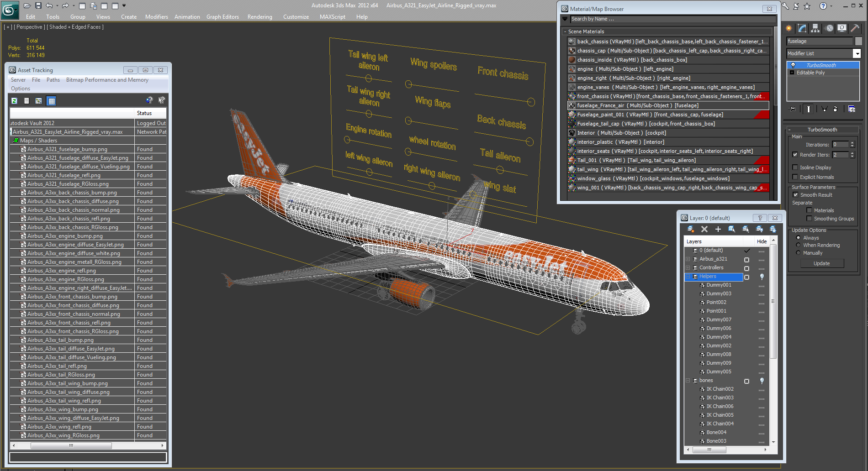Viewport: 868px width, 471px height.
Task: Open the Utilities hammer panel icon
Action: click(855, 28)
